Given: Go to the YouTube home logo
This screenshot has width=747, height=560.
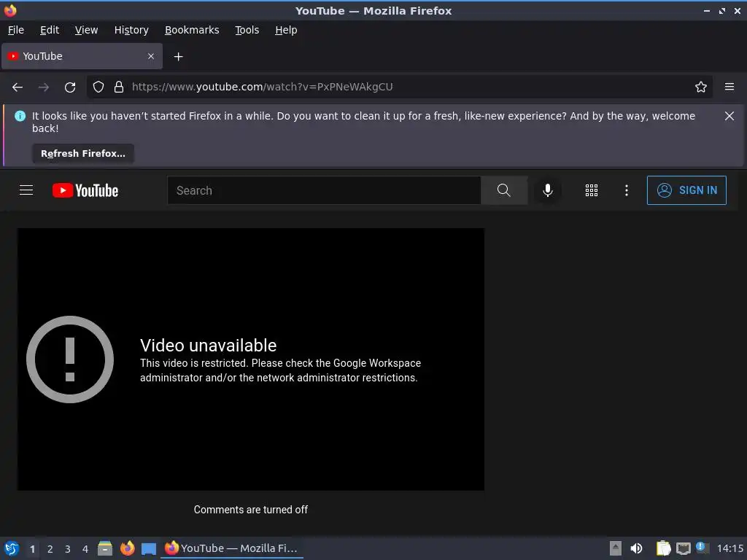Looking at the screenshot, I should coord(85,190).
